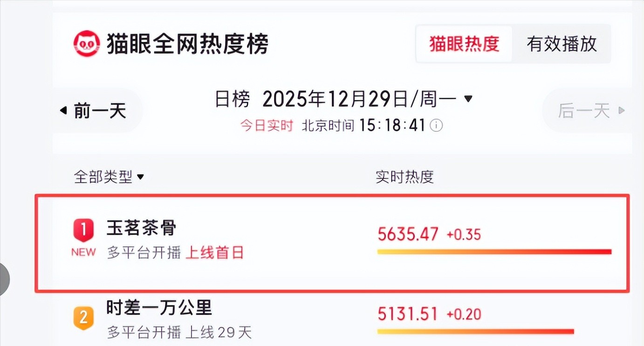The image size is (644, 346).
Task: Go to previous day with 前一天
Action: pos(99,111)
